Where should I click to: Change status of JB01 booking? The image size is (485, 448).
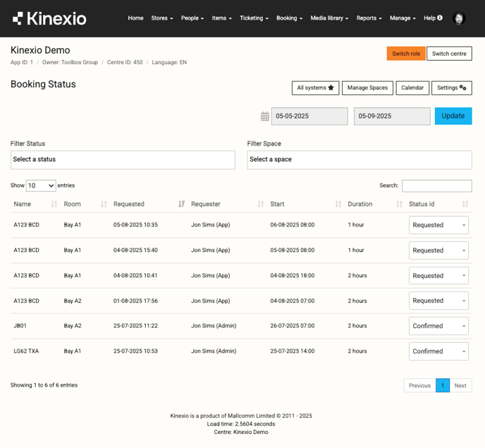click(x=438, y=326)
